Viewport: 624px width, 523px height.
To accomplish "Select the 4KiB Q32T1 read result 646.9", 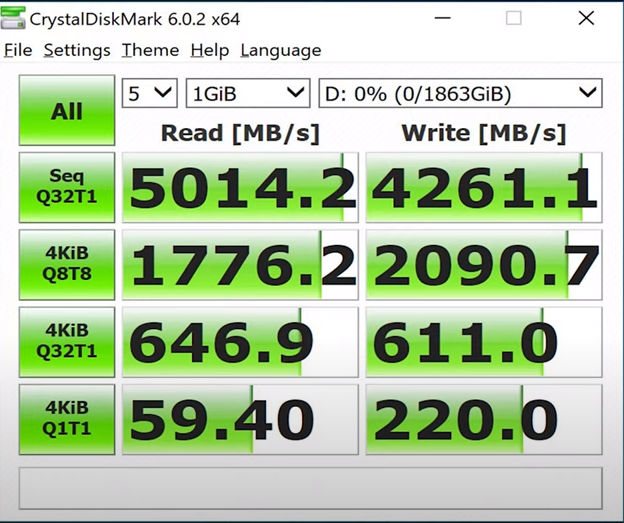I will [240, 342].
